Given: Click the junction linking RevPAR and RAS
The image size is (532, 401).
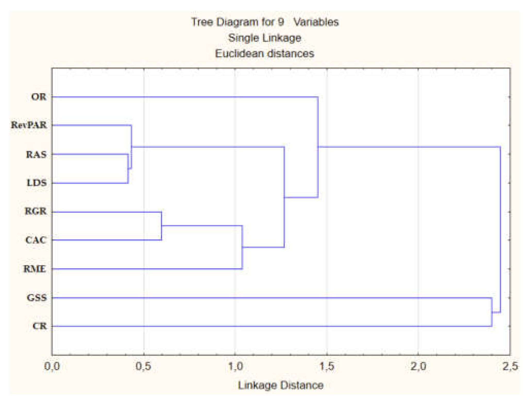Looking at the screenshot, I should 131,146.
